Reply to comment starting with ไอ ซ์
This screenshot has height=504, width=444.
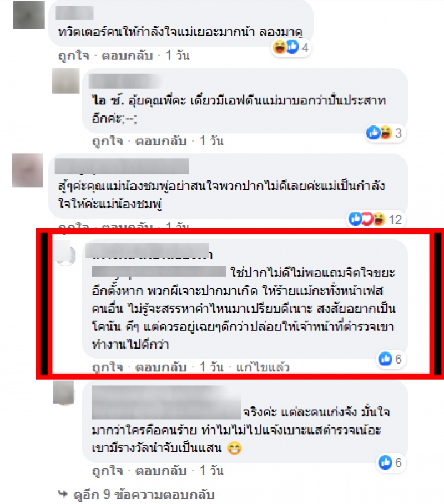pyautogui.click(x=161, y=141)
